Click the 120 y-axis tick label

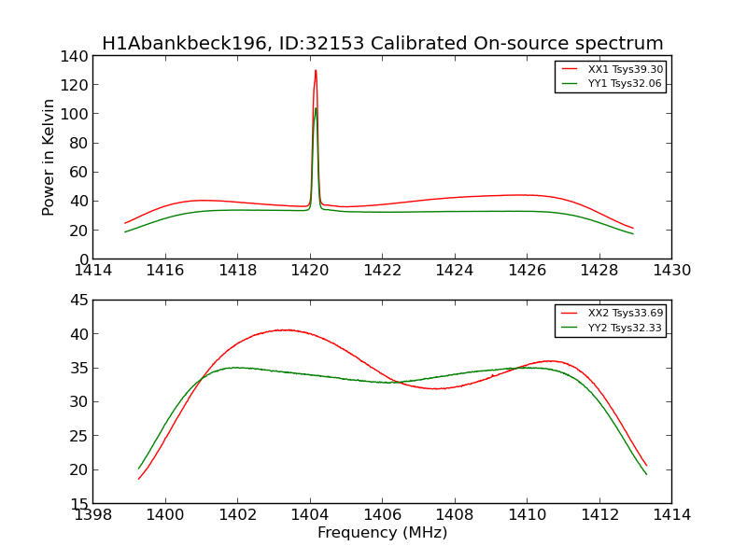pos(75,85)
